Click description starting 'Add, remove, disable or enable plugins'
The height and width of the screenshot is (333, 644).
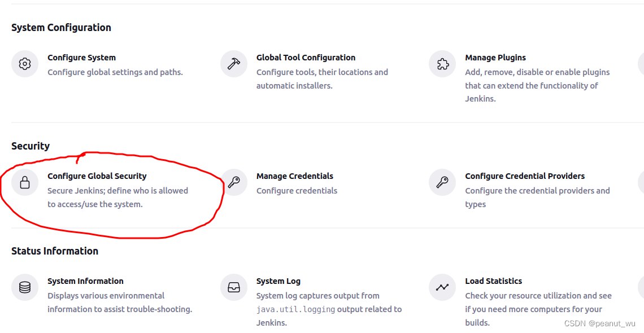click(x=537, y=85)
